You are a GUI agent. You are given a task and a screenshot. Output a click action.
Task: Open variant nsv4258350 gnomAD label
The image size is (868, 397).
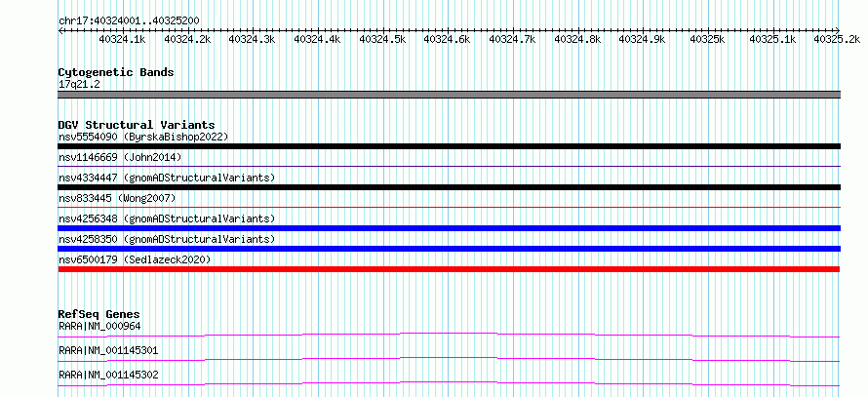[x=167, y=239]
